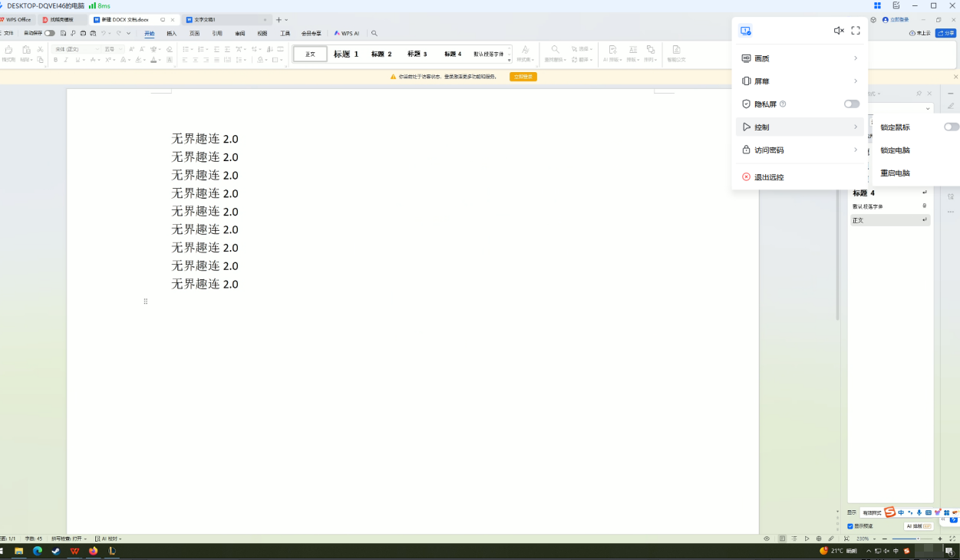Open Microsoft Edge from the taskbar
960x560 pixels.
(38, 551)
